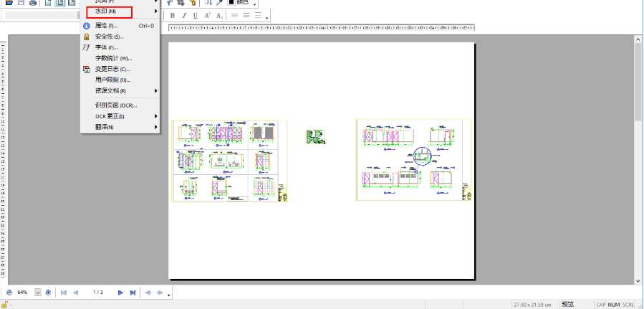Screen dimensions: 644x309
Task: Click the page number field 1 / 3
Action: 98,293
